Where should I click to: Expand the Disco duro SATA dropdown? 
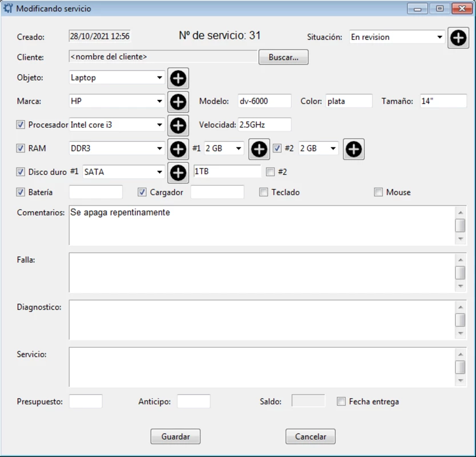tap(123, 172)
